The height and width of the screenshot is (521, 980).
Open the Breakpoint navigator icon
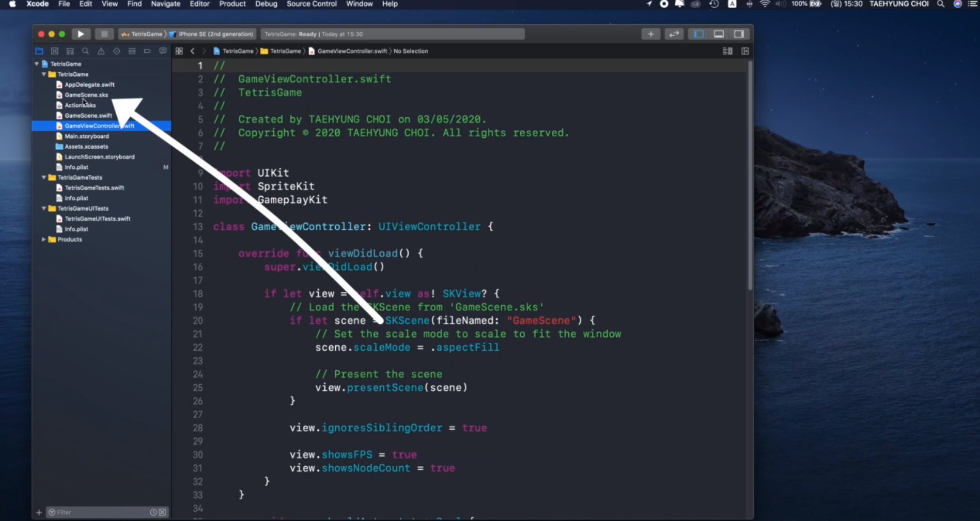[147, 51]
